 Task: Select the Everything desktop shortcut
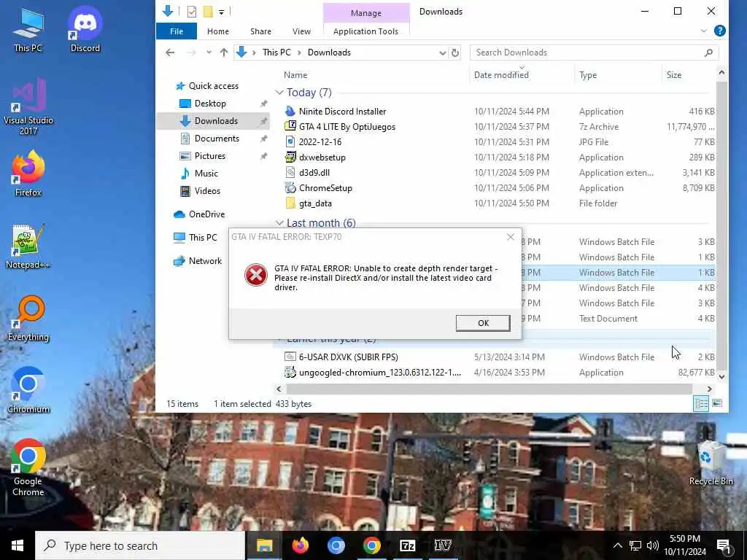[28, 318]
